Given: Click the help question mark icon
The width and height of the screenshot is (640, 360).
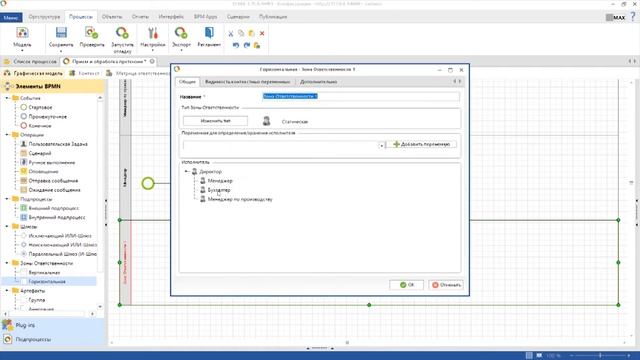Looking at the screenshot, I should (x=633, y=17).
